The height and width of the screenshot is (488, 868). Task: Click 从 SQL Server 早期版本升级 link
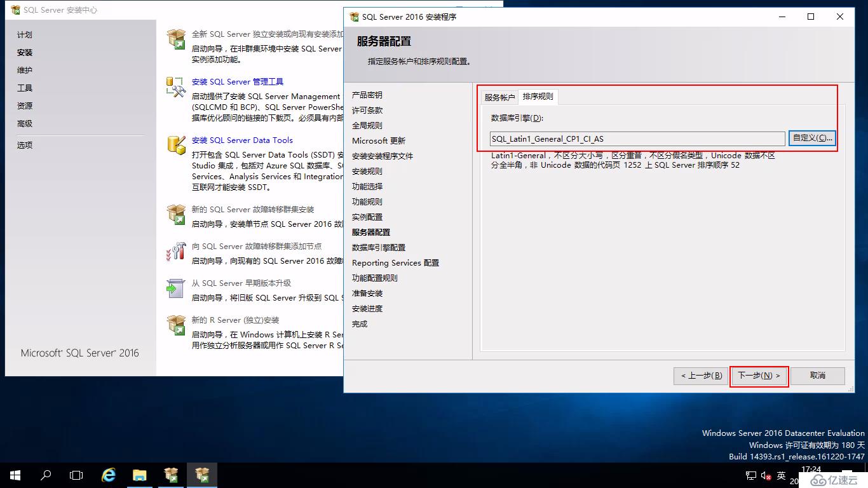241,283
